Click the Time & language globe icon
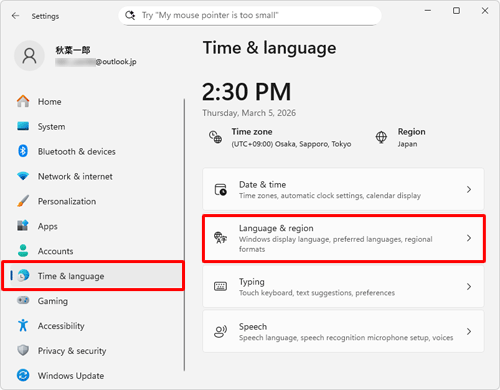The height and width of the screenshot is (390, 500). click(x=23, y=276)
